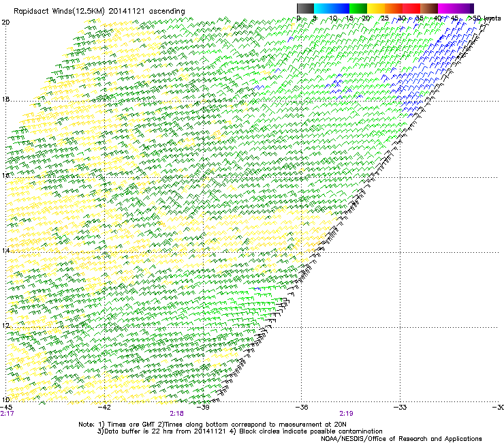Image resolution: width=504 pixels, height=443 pixels.
Task: Click the latitude label '12' on left axis
Action: coord(5,326)
